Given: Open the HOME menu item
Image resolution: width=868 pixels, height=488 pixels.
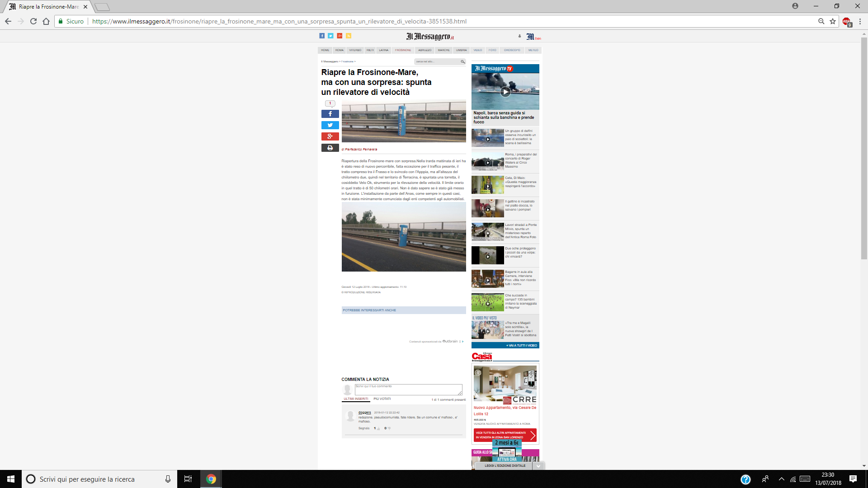Looking at the screenshot, I should tap(325, 50).
